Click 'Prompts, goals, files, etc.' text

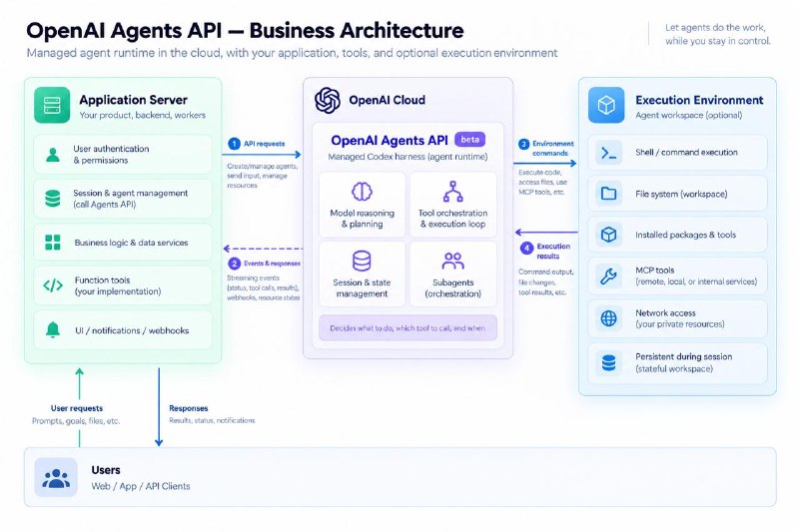[x=76, y=421]
